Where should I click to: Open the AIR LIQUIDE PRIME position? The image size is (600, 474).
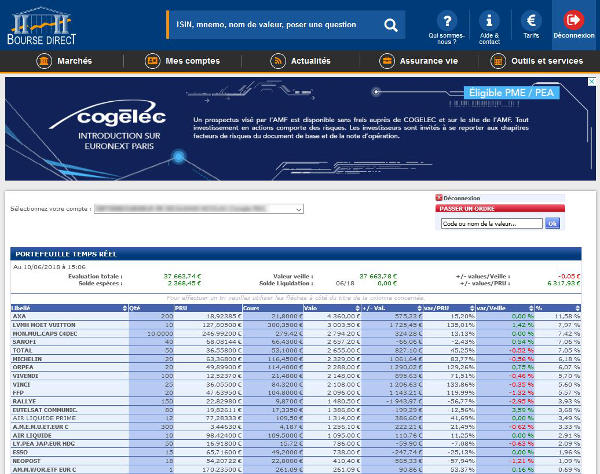click(296, 418)
